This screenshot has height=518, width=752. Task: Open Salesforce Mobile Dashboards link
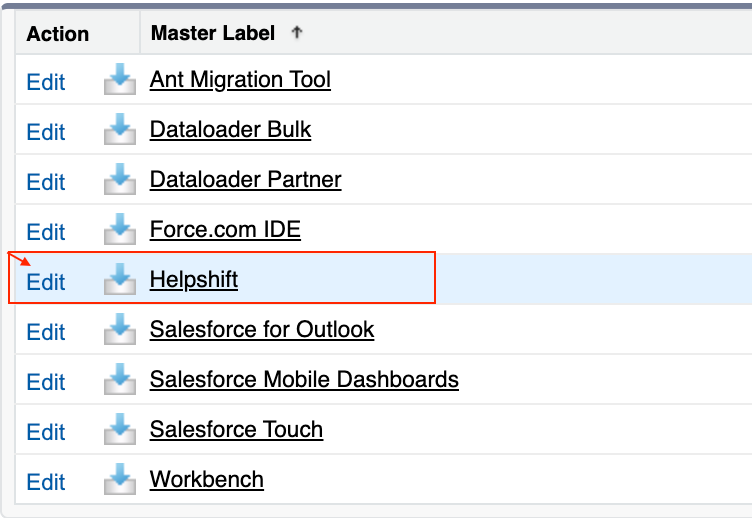pos(304,379)
